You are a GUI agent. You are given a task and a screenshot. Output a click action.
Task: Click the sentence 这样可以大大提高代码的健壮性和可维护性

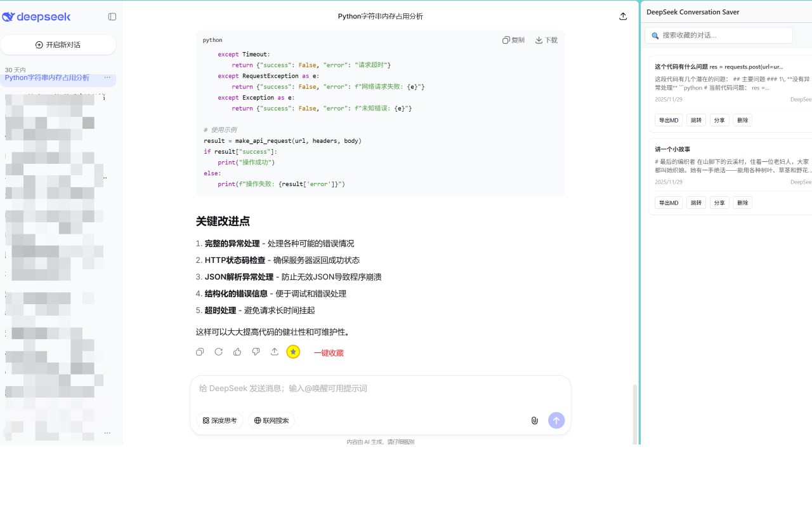pyautogui.click(x=273, y=331)
